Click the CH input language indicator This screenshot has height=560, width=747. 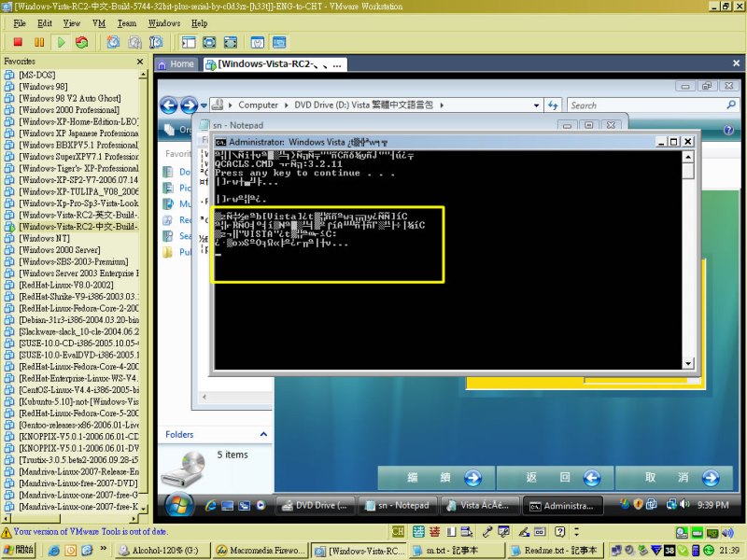pos(398,531)
